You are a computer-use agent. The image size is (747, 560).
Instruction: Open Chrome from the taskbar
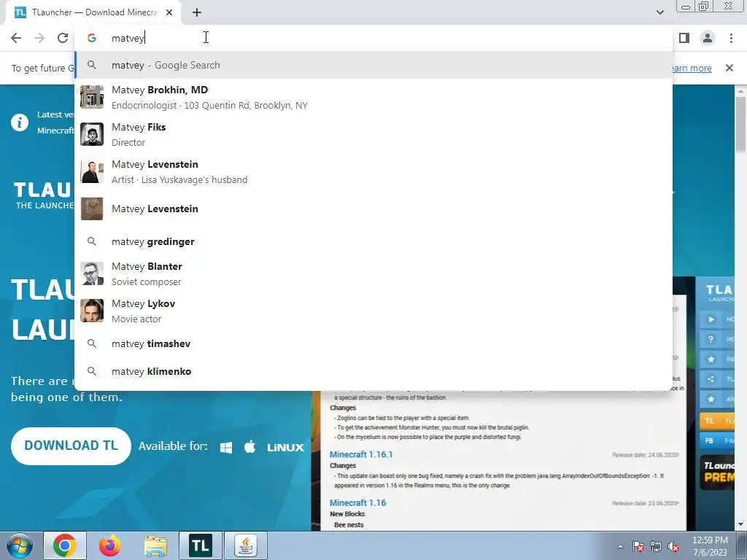65,545
